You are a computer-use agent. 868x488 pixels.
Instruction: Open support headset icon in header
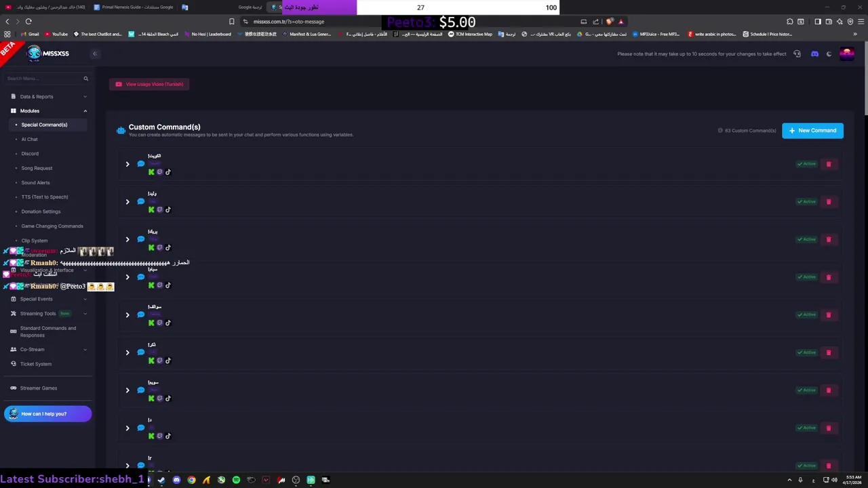click(797, 54)
